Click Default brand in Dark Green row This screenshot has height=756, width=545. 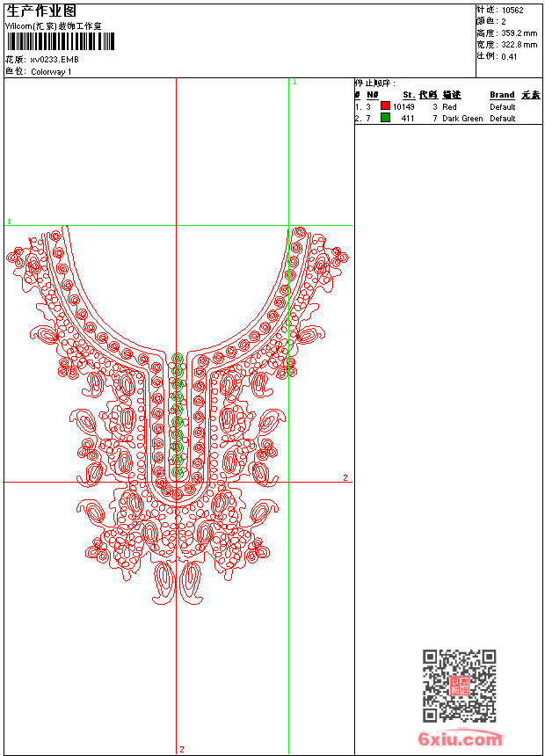[x=503, y=119]
